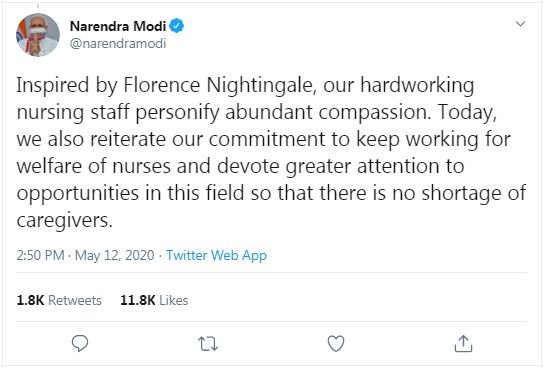Expand the tweet options chevron menu
Viewport: 544px width, 368px height.
pyautogui.click(x=520, y=24)
